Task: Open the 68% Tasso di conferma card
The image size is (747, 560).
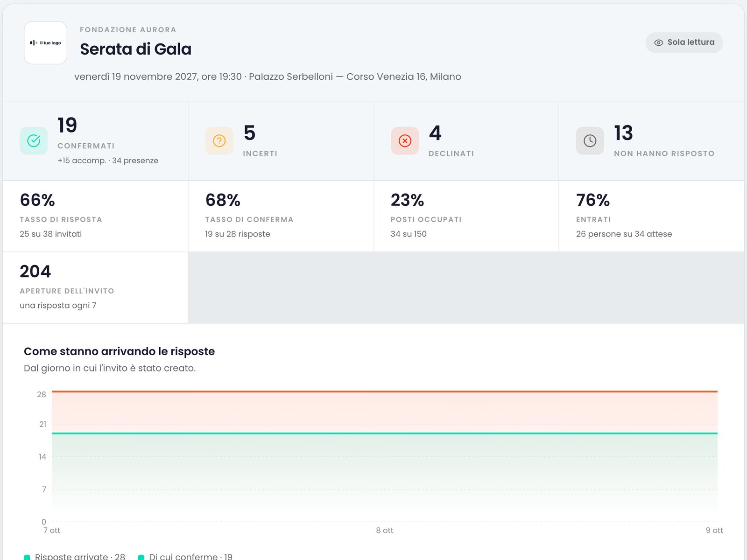Action: (x=281, y=216)
